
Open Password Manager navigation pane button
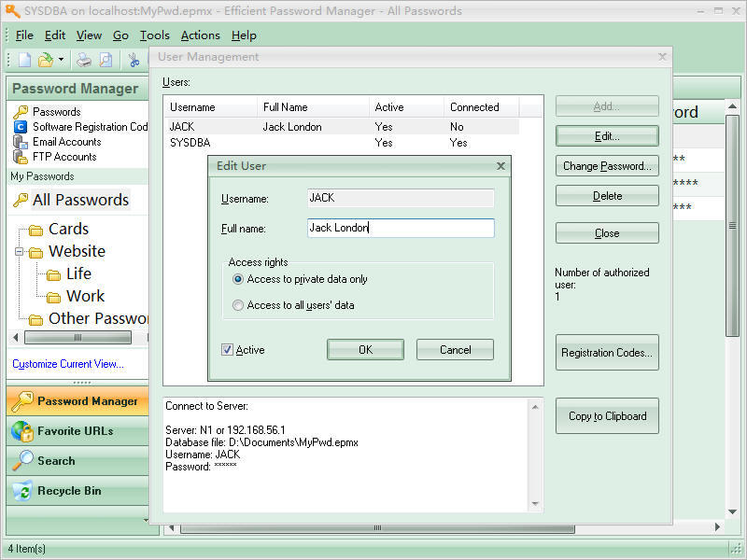(x=78, y=401)
